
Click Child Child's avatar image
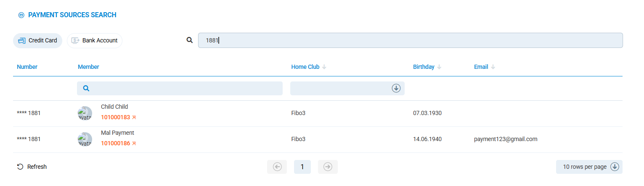(85, 113)
